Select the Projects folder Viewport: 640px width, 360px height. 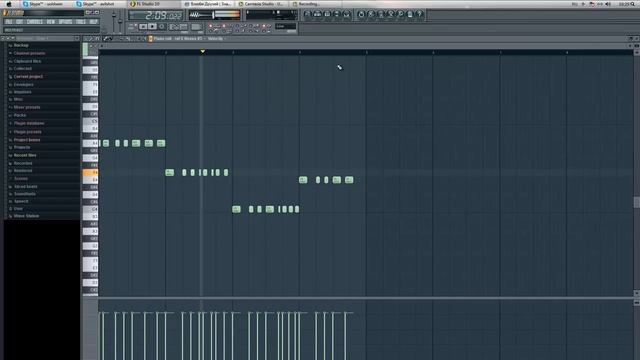(22, 147)
